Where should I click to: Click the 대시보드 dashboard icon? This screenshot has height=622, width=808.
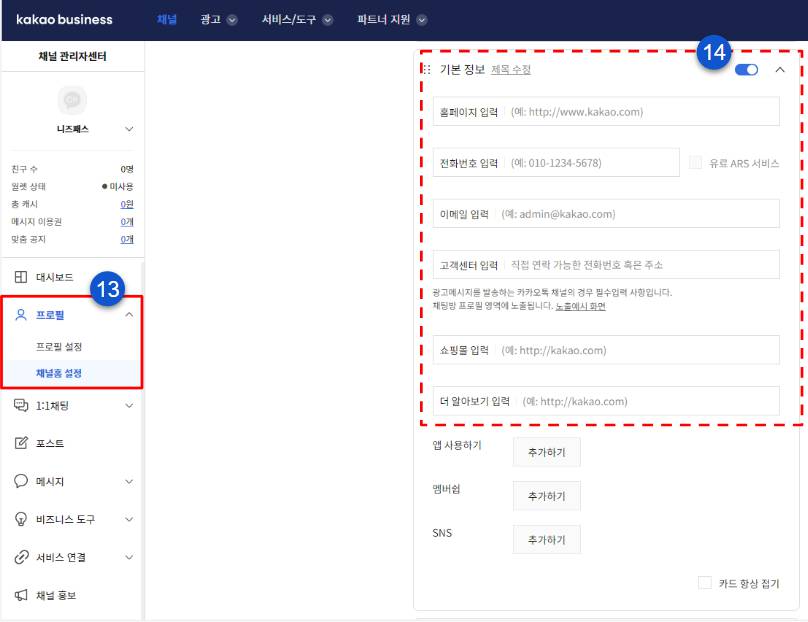coord(21,277)
